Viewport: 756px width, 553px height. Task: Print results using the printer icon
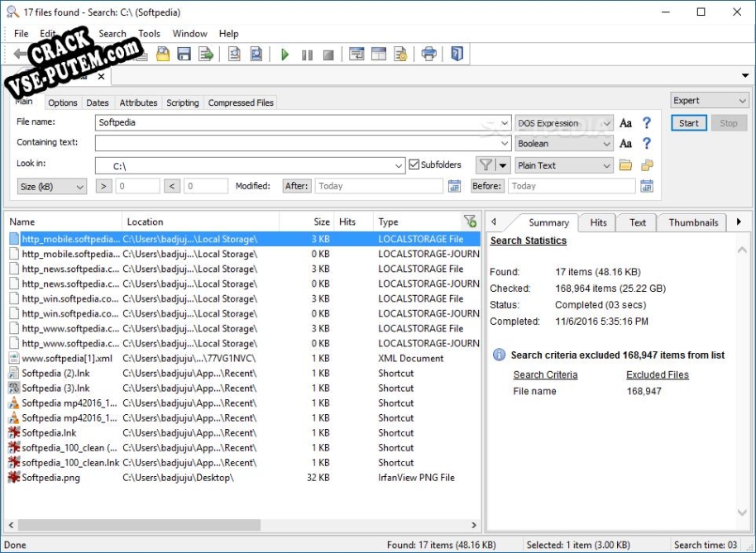(x=428, y=54)
